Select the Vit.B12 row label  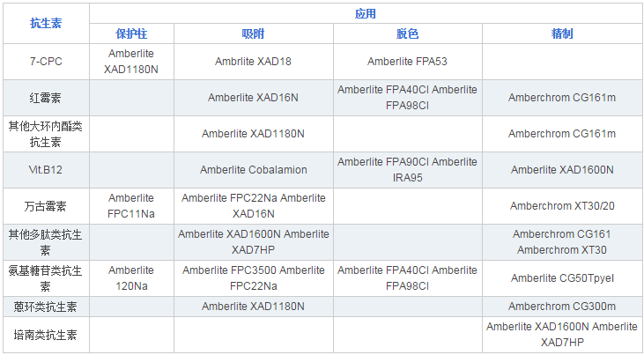click(x=46, y=169)
